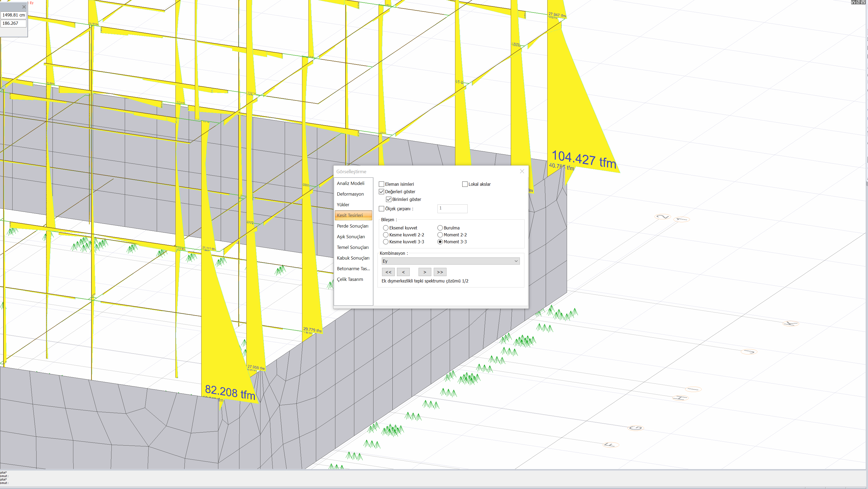This screenshot has width=868, height=489.
Task: Uncheck Birimleri göster checkbox
Action: (388, 199)
